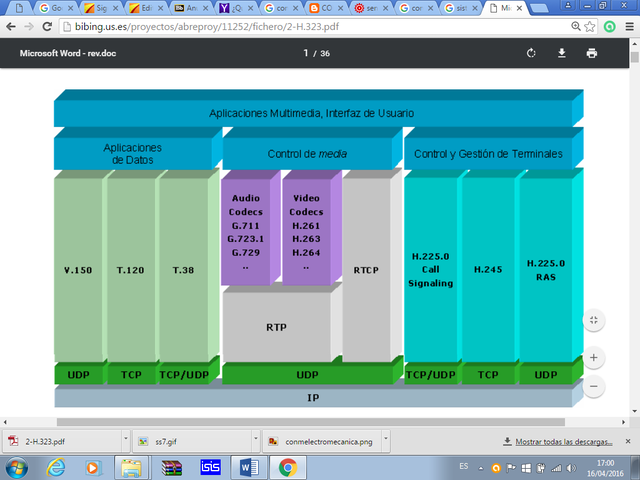
Task: Click the address bar URL field
Action: click(x=314, y=27)
